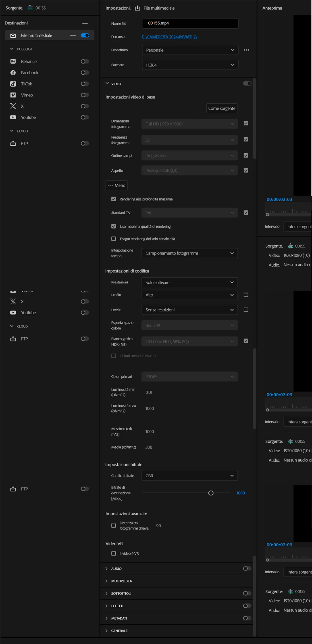Collapse the PUBBLICA destinations group
The image size is (312, 644).
tap(12, 49)
